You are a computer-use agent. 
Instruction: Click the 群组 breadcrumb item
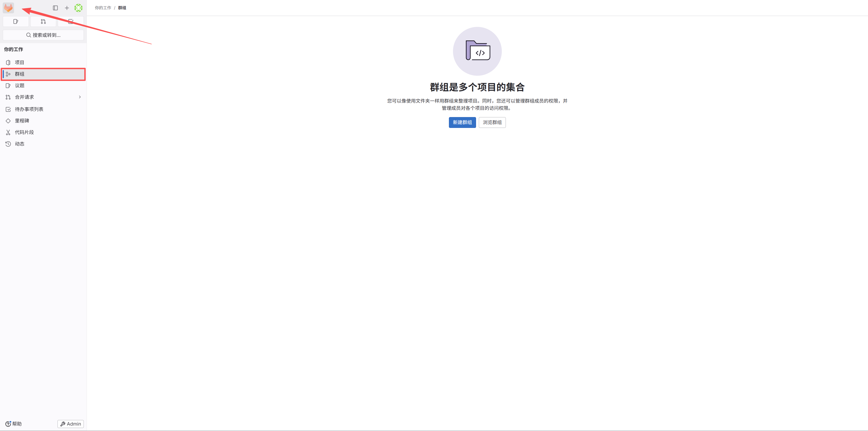(x=122, y=8)
